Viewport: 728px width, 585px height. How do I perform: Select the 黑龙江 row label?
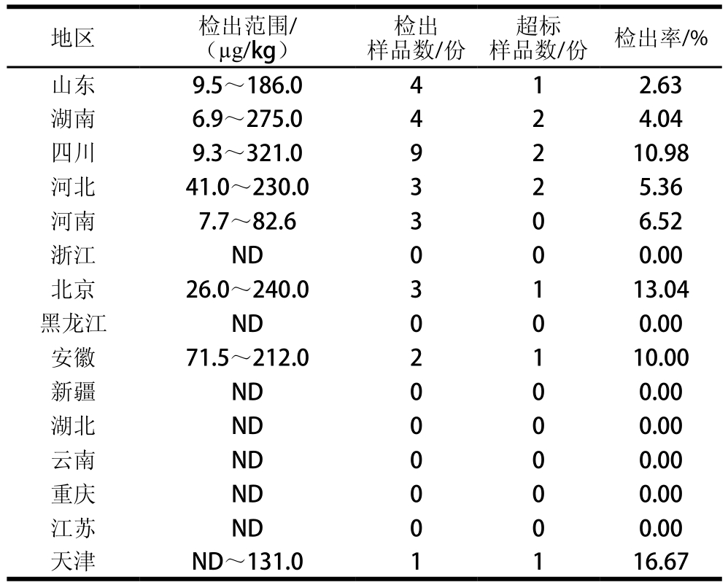[x=73, y=324]
